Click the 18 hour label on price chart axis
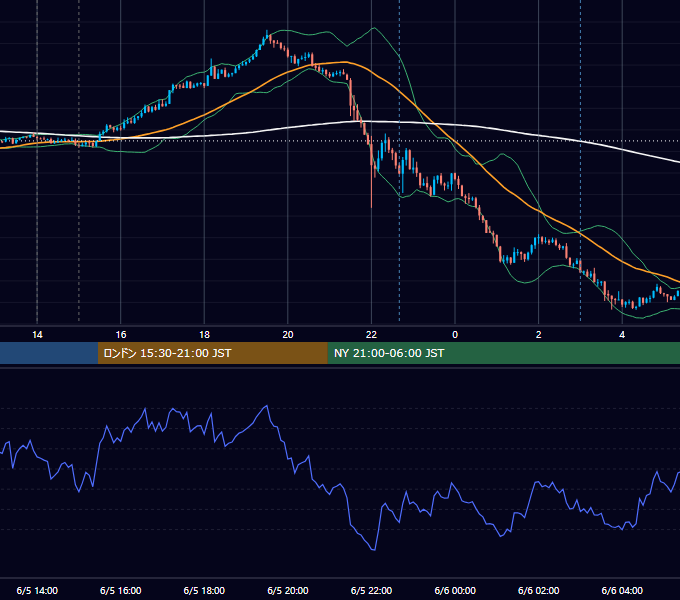 point(204,335)
